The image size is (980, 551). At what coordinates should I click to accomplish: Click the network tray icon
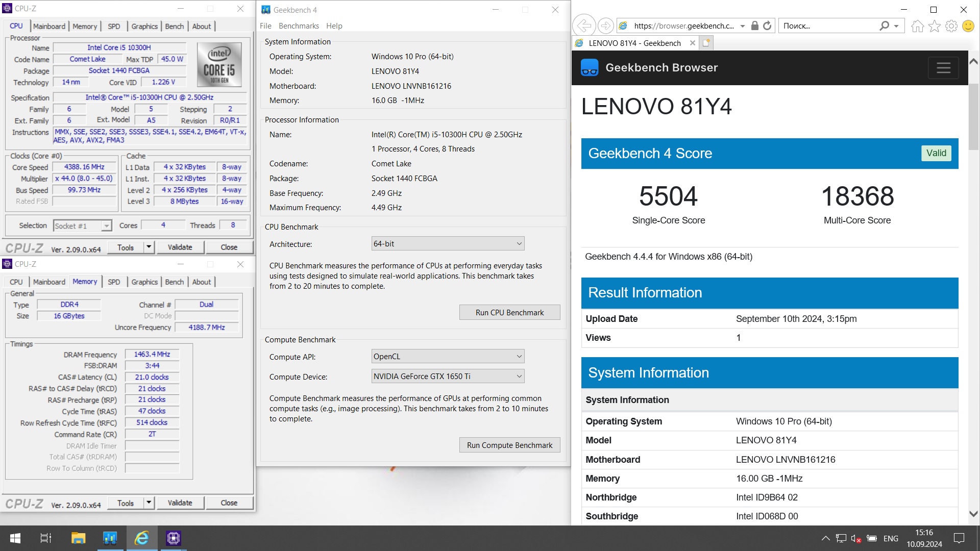(x=841, y=538)
